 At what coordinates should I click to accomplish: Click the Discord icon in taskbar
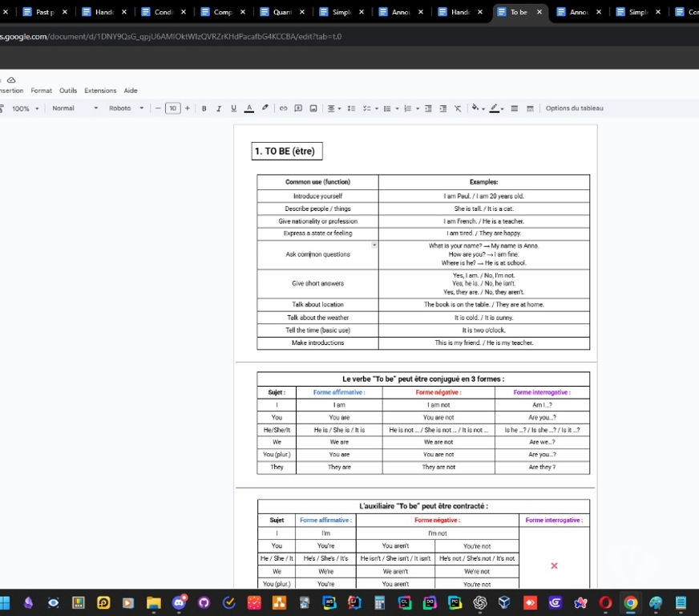pyautogui.click(x=179, y=602)
